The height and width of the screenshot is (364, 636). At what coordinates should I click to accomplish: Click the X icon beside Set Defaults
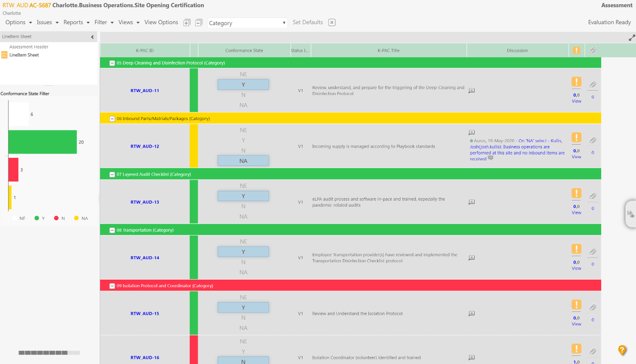click(x=332, y=22)
